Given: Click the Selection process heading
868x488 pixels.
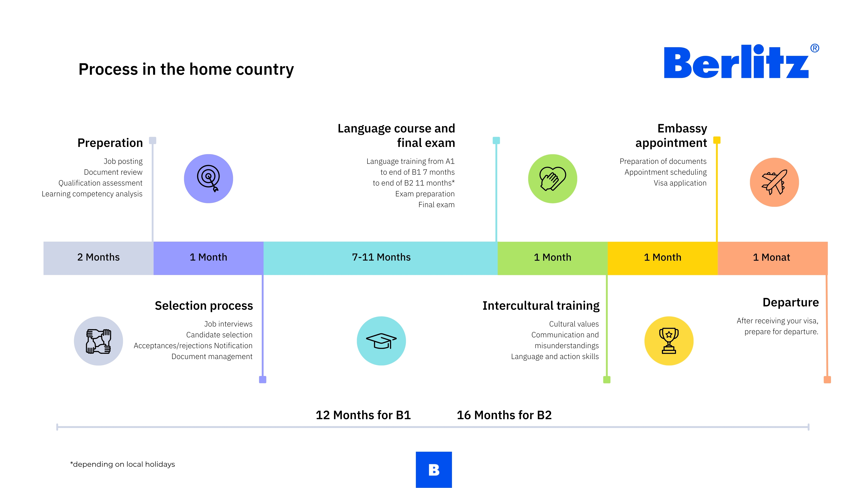Looking at the screenshot, I should [204, 306].
